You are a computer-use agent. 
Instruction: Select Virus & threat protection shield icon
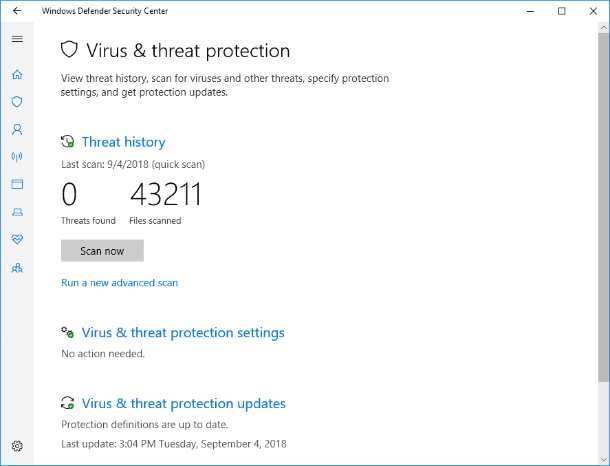click(17, 102)
